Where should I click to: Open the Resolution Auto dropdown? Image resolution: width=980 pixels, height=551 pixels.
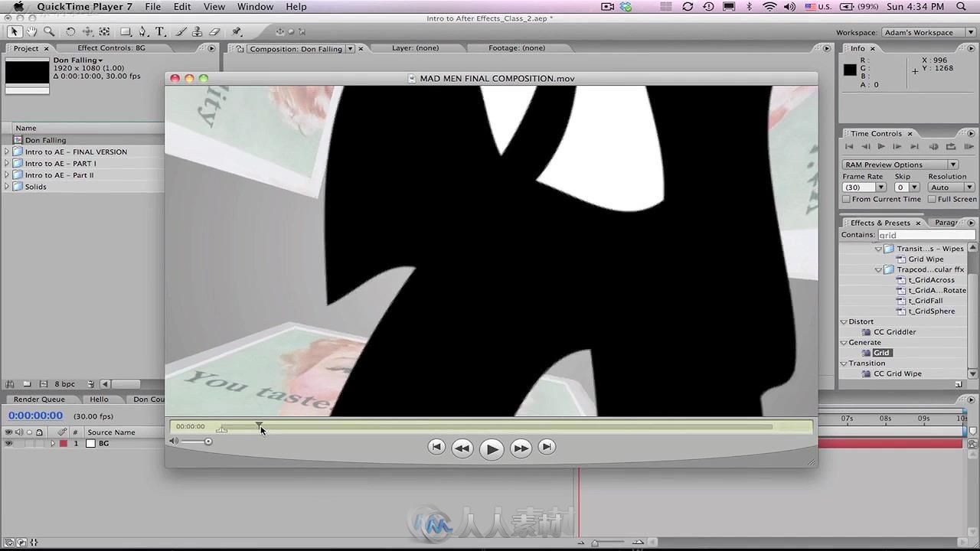(x=951, y=187)
